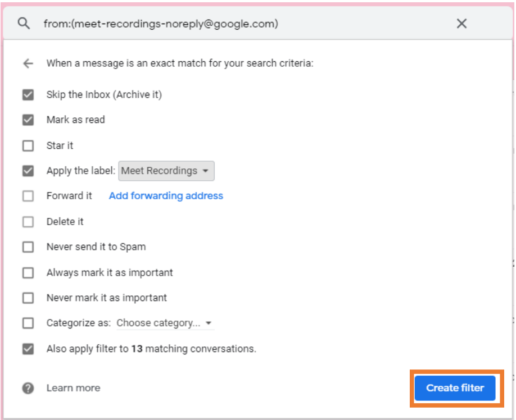516x420 pixels.
Task: Check Always mark it as important
Action: (x=28, y=273)
